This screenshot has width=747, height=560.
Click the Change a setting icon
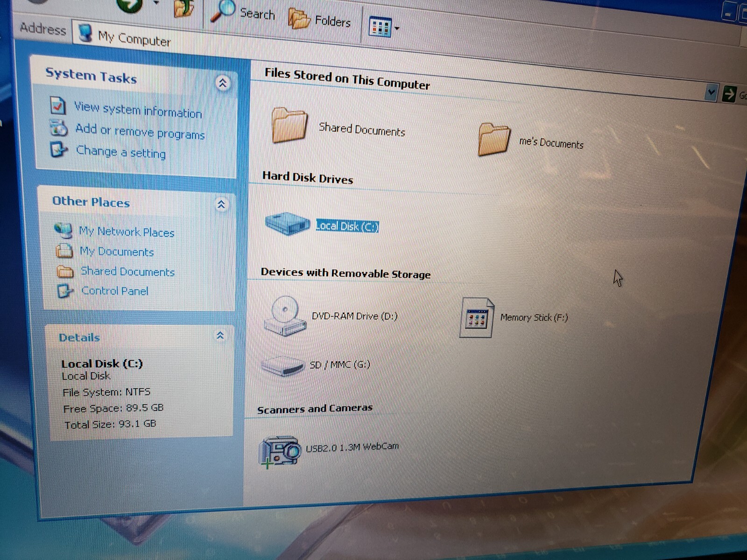click(59, 149)
